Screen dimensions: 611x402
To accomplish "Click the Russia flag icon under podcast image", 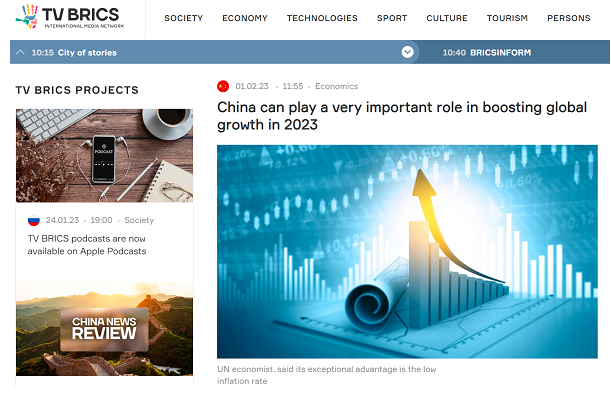I will (x=33, y=220).
